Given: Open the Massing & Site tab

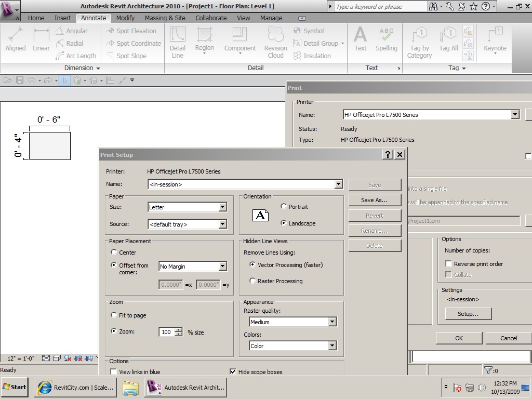Looking at the screenshot, I should click(165, 18).
